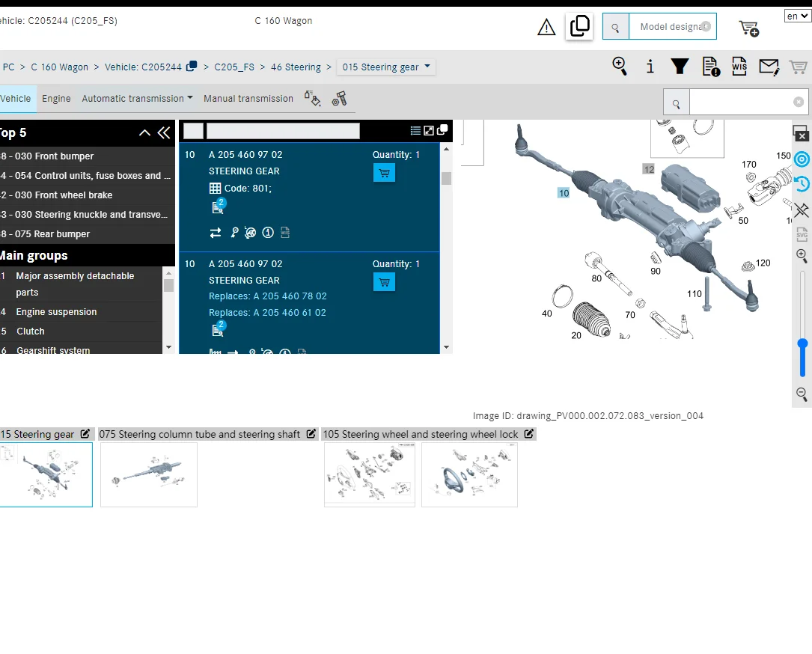Switch parts list to list view icon
The height and width of the screenshot is (654, 812).
tap(415, 130)
